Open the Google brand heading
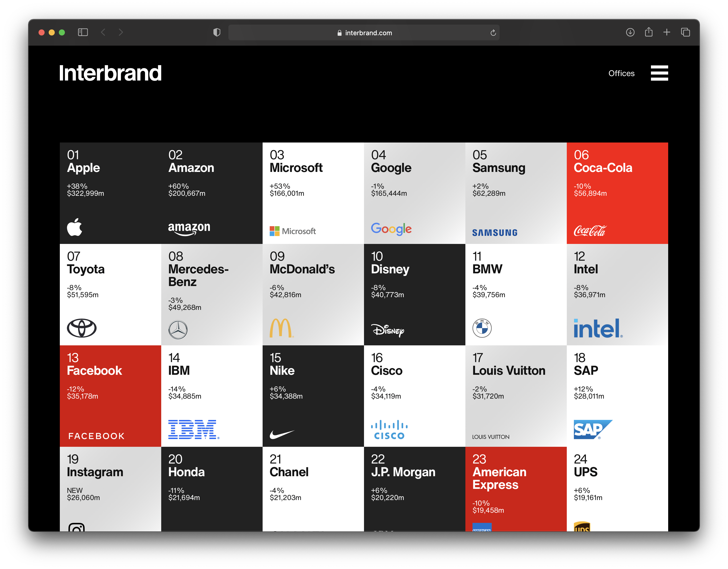Screen dimensions: 728x569 (391, 168)
